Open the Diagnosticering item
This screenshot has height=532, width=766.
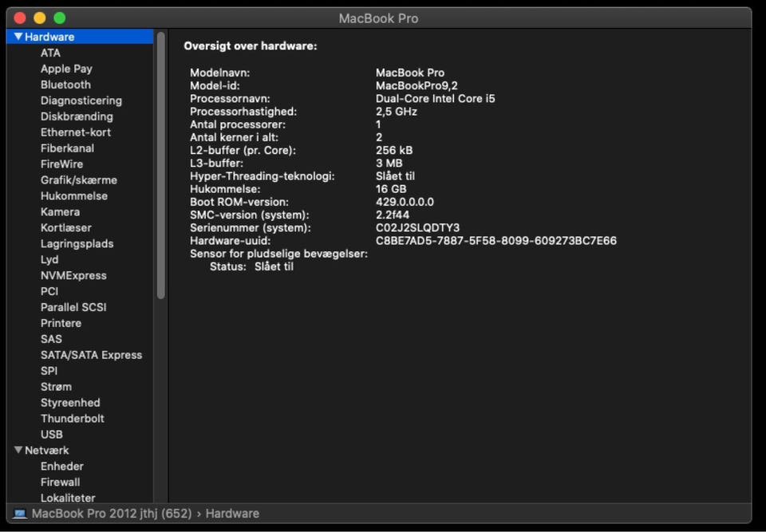point(81,100)
